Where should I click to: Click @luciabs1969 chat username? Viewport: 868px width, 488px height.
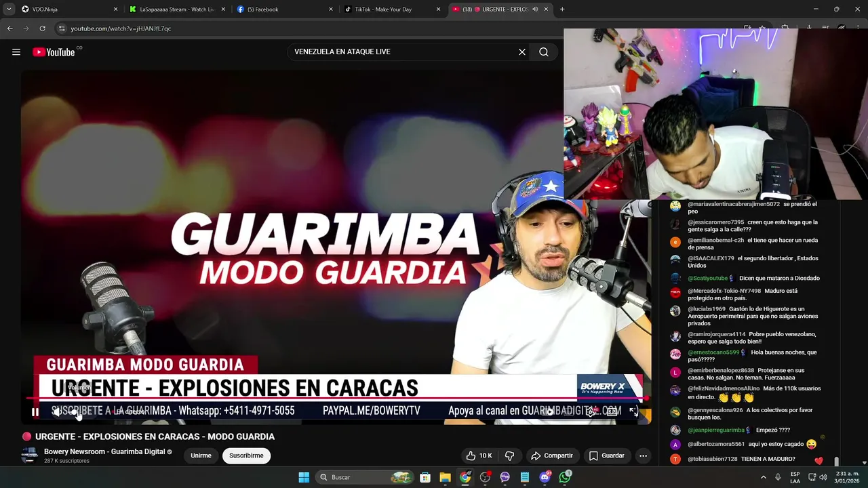point(707,309)
